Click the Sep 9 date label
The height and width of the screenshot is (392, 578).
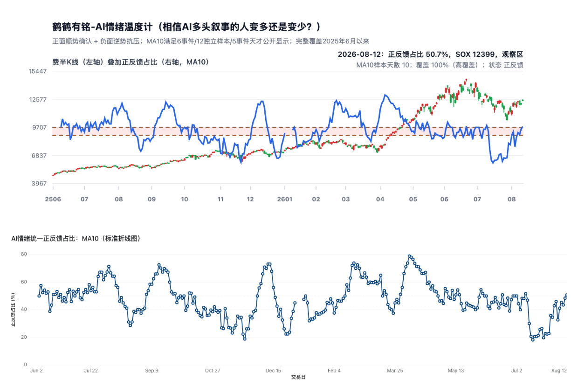(x=151, y=371)
